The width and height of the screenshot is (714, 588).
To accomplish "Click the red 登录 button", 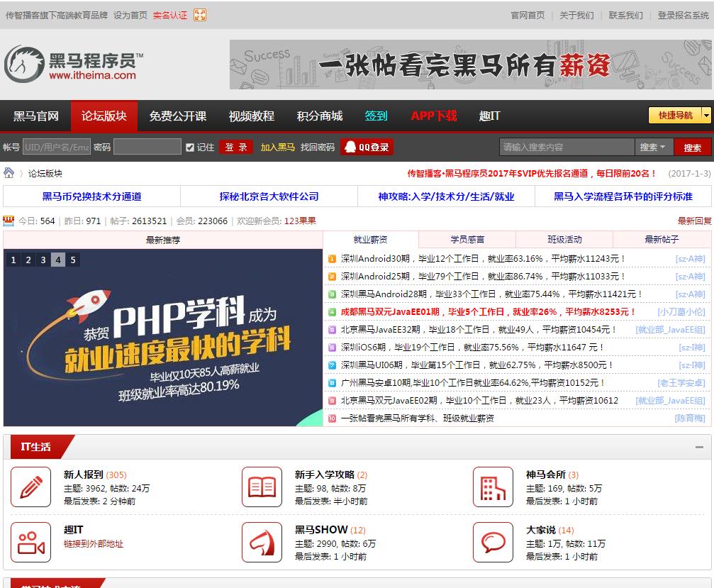I will pos(236,147).
